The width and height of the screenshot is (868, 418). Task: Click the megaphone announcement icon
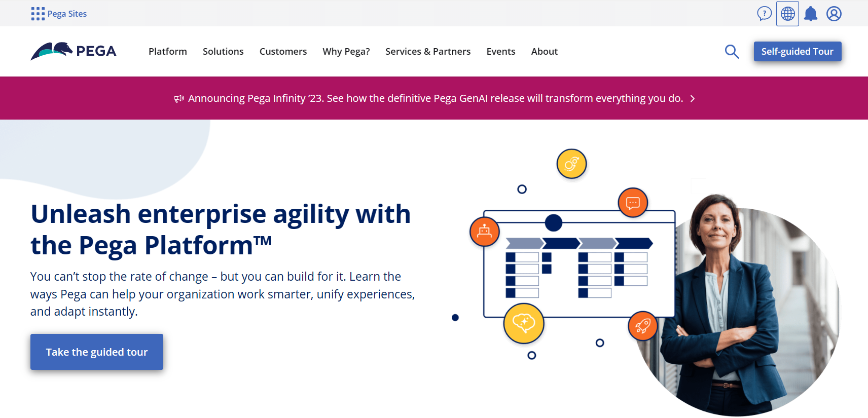tap(179, 99)
